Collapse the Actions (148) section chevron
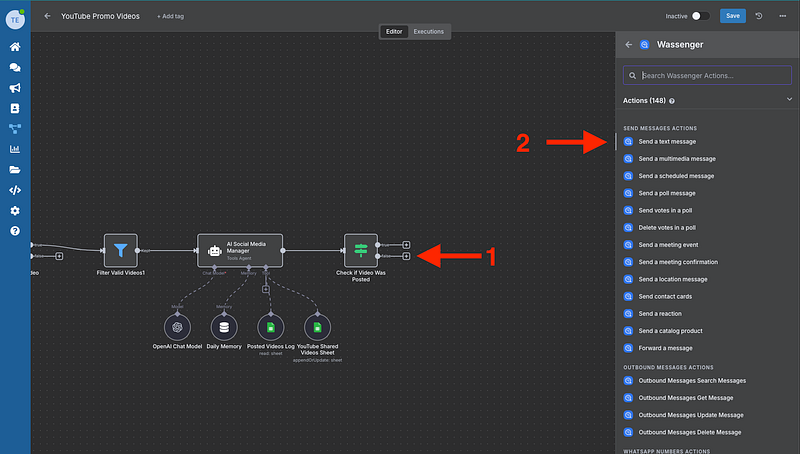This screenshot has height=454, width=800. point(789,100)
